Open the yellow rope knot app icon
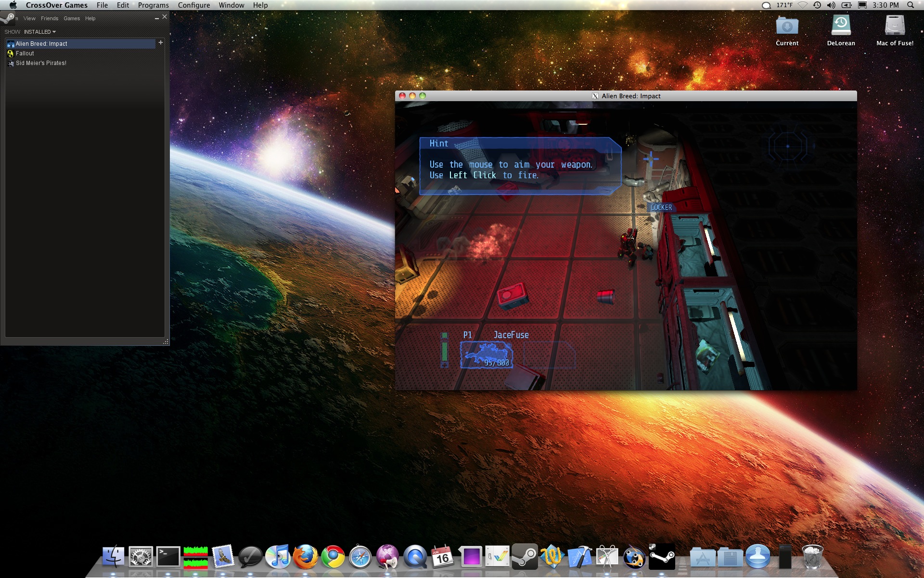The image size is (924, 578). pos(552,557)
